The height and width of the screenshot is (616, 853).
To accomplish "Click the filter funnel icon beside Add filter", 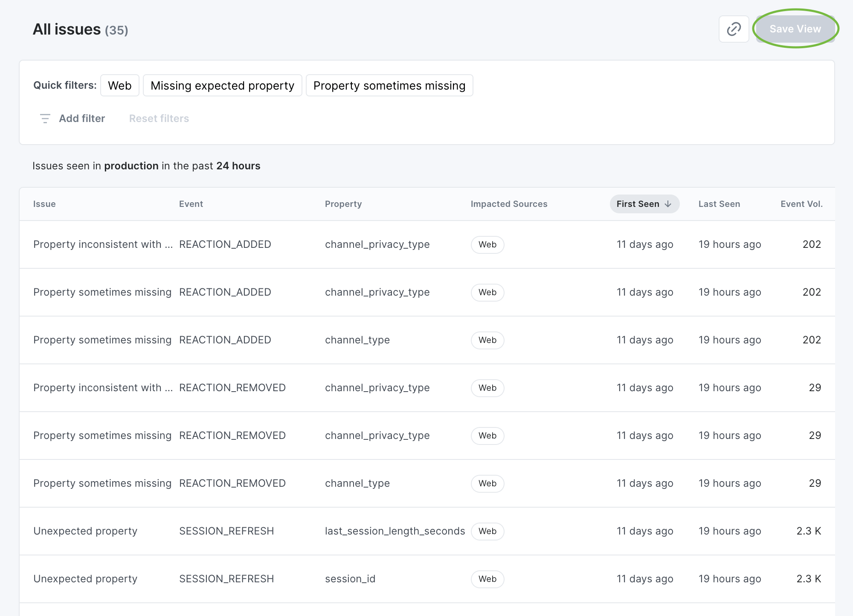I will (x=45, y=119).
